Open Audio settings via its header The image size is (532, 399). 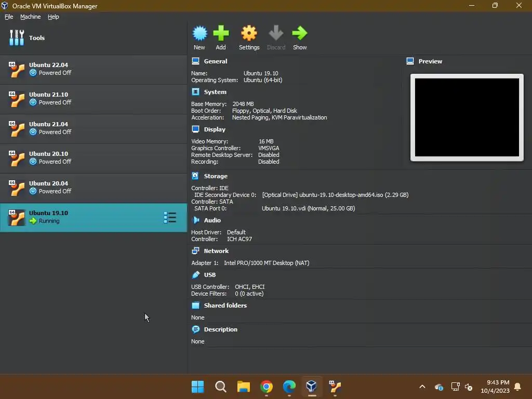pyautogui.click(x=212, y=220)
